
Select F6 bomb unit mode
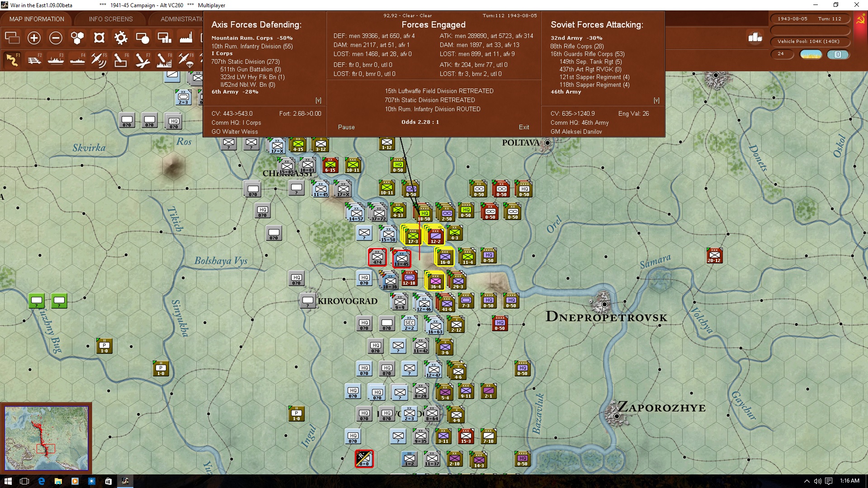pos(121,60)
